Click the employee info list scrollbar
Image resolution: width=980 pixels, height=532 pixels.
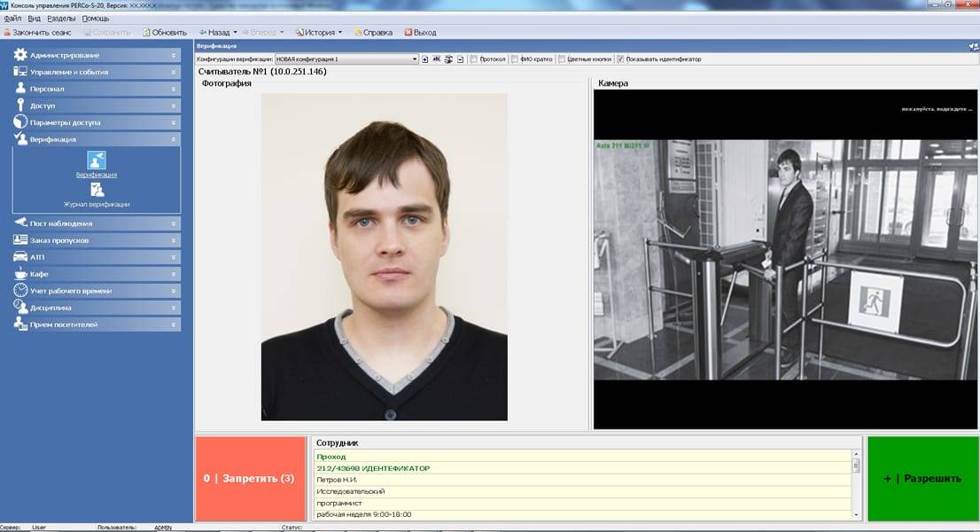[856, 488]
